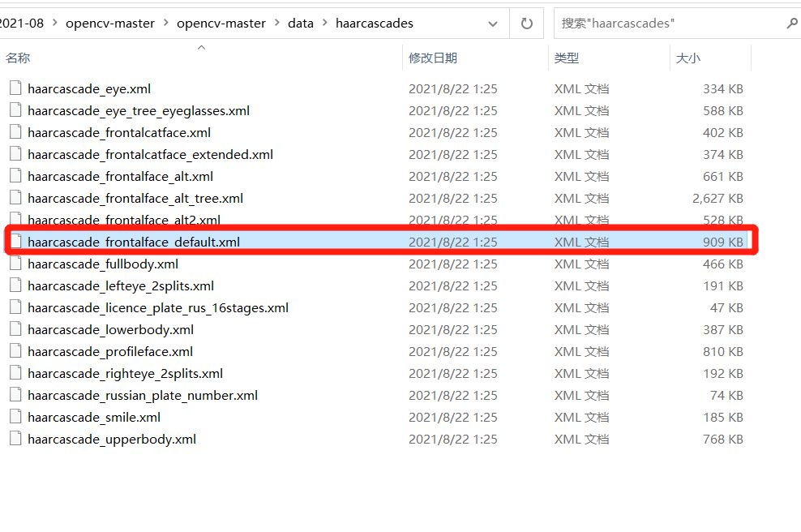Select file name haarcascade_profileface.xml
This screenshot has height=532, width=801.
click(x=110, y=352)
